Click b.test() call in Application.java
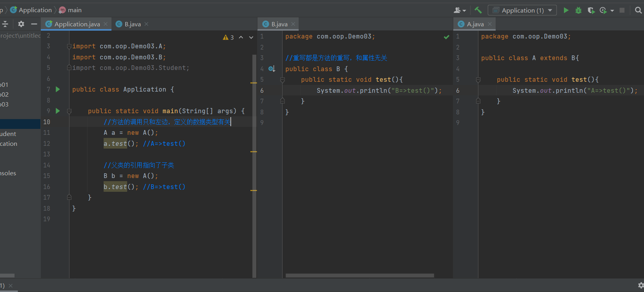 click(121, 187)
